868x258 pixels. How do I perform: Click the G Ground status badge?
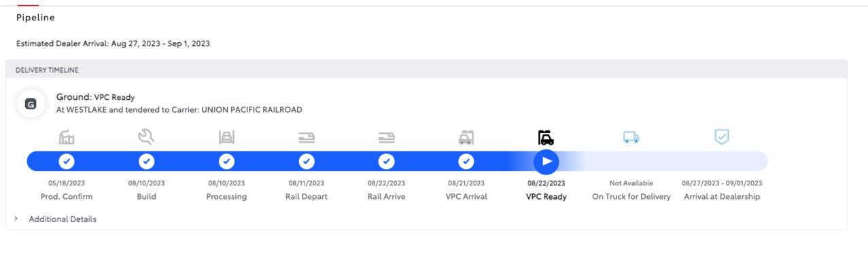pyautogui.click(x=30, y=105)
